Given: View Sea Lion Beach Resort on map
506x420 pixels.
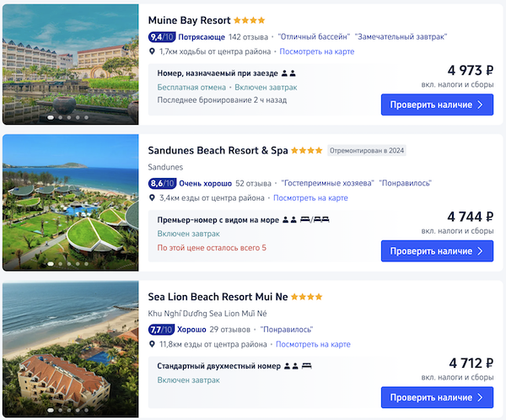Looking at the screenshot, I should [x=312, y=344].
